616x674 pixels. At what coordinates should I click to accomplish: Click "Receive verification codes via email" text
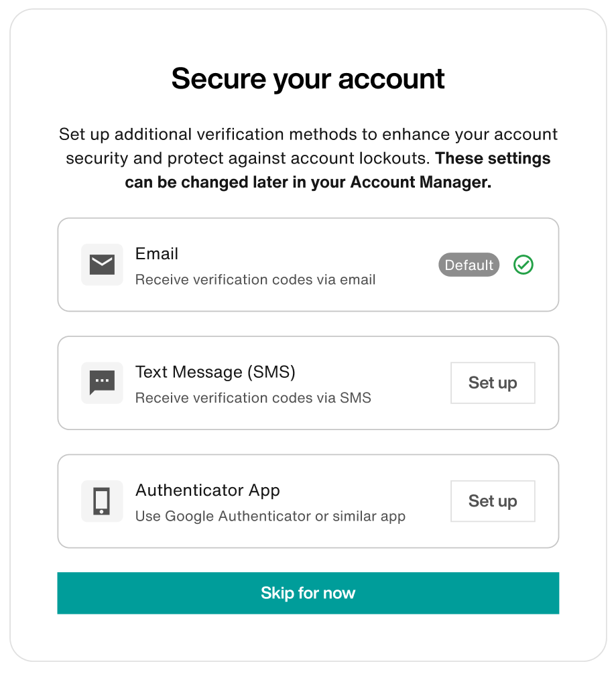coord(255,279)
